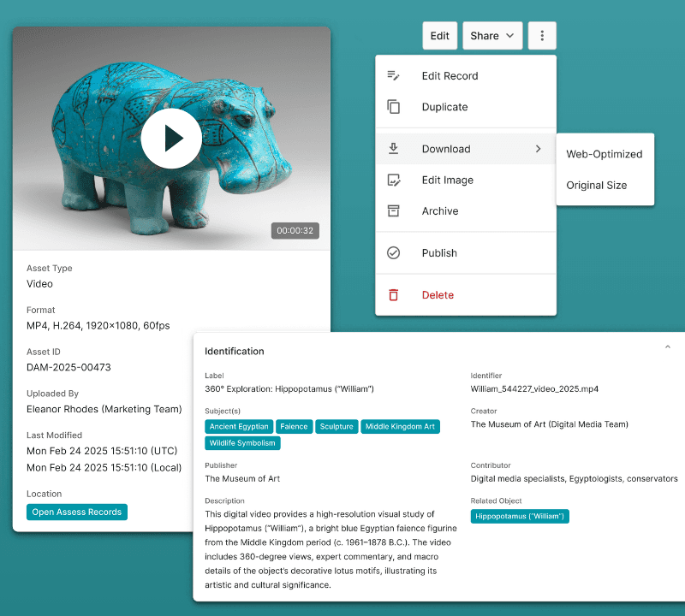Play the Hippopotamus exploration video
Screen dimensions: 685x616
coord(171,138)
